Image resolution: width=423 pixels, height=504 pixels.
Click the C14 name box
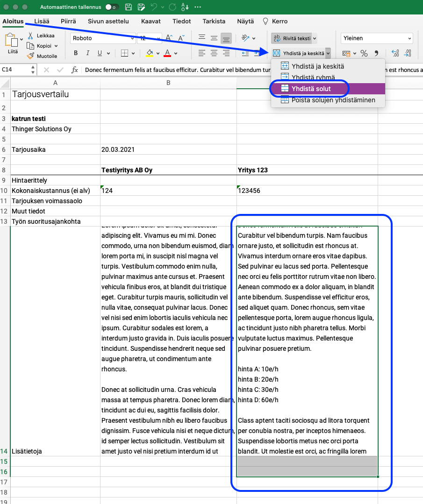pyautogui.click(x=16, y=70)
